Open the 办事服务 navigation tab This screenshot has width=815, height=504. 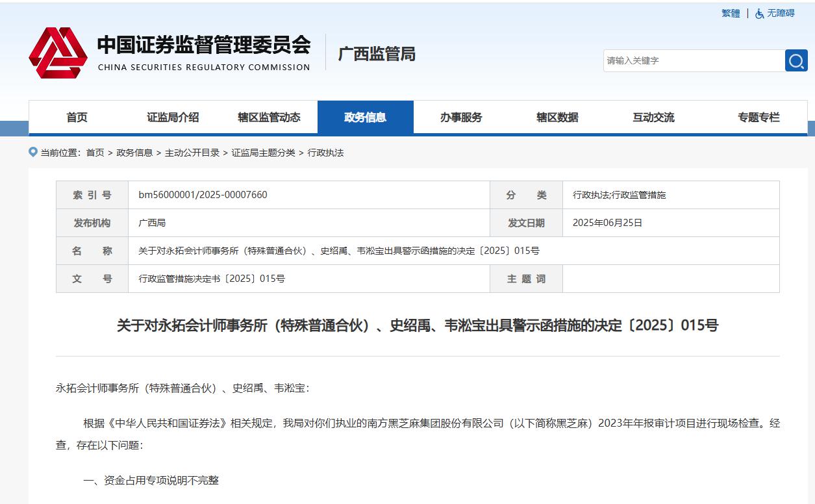pos(461,118)
